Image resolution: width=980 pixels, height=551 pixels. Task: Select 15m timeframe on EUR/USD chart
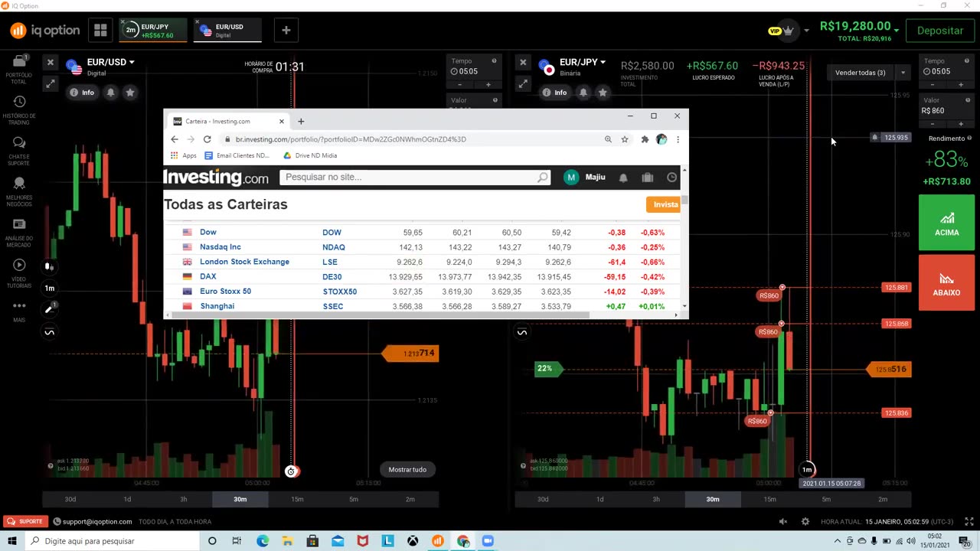coord(297,499)
